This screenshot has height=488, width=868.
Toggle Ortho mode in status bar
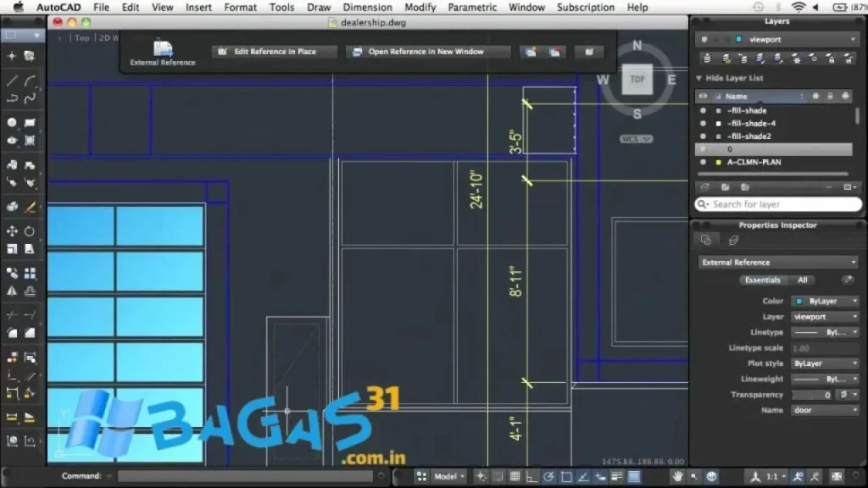[x=531, y=476]
